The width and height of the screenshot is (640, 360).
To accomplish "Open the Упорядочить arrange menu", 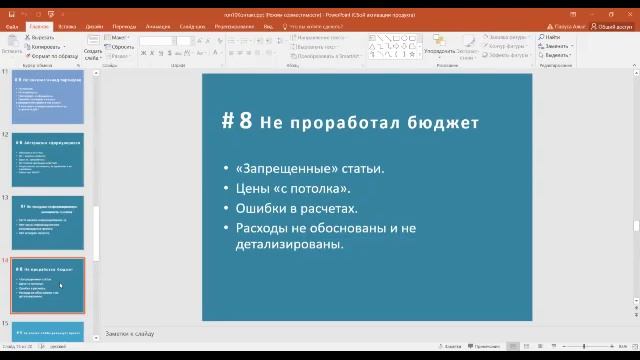I will coord(440,47).
